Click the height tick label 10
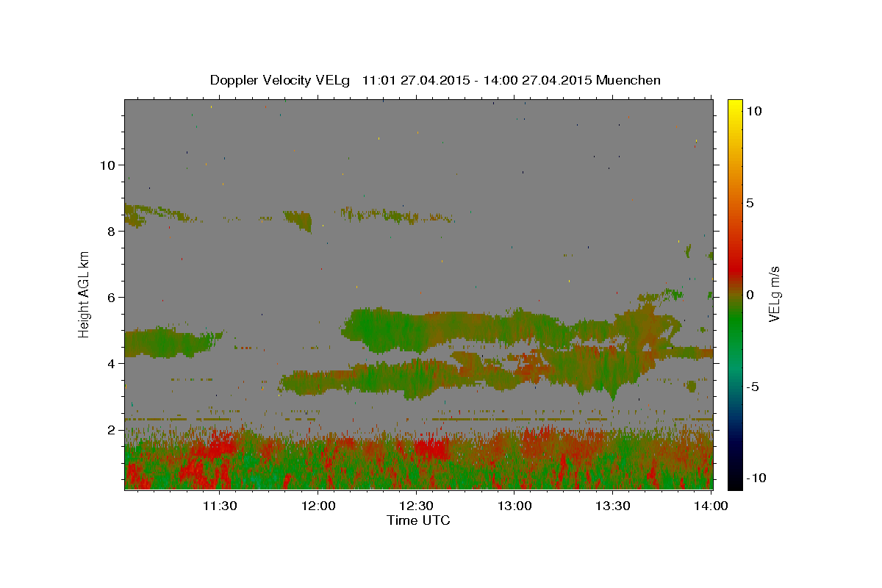Viewport: 882px width, 588px height. [x=107, y=165]
